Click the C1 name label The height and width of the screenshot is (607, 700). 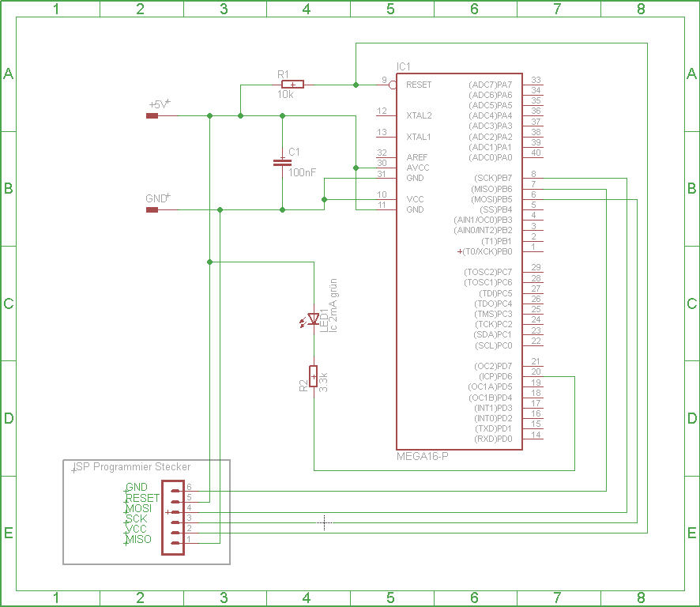point(294,152)
